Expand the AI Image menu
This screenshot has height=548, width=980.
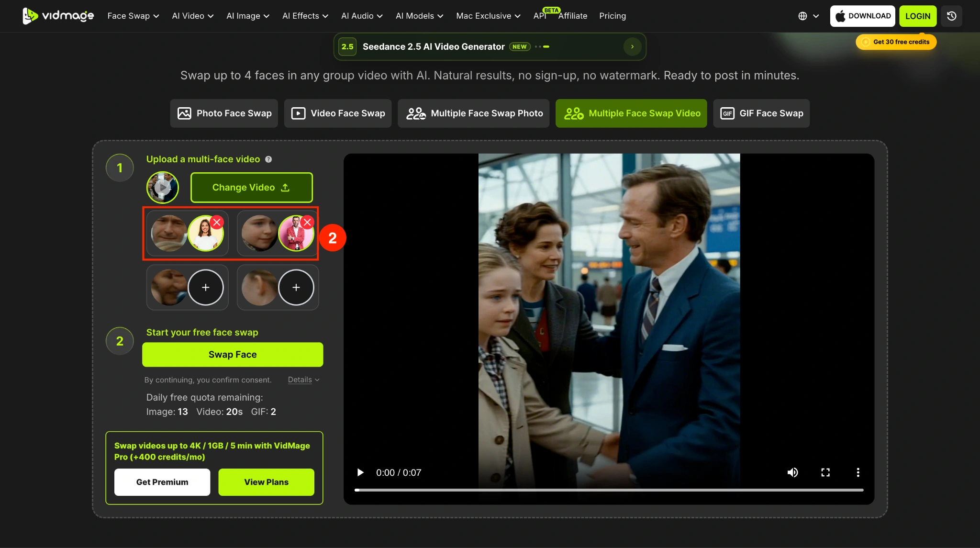pyautogui.click(x=248, y=16)
